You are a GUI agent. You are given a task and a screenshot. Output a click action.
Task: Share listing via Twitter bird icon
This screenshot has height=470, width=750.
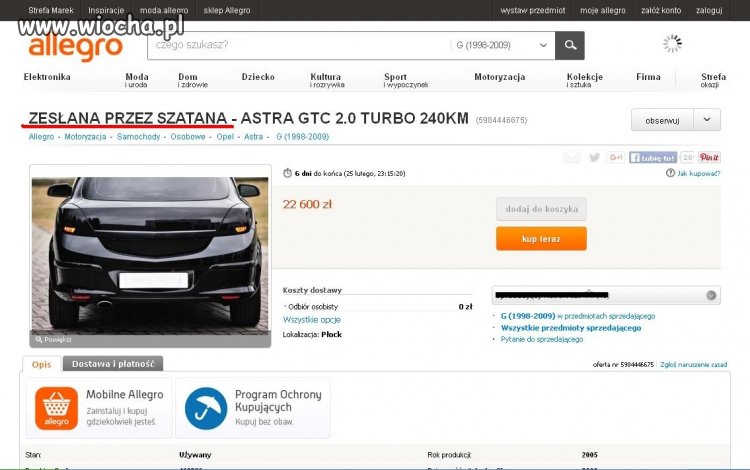(595, 157)
